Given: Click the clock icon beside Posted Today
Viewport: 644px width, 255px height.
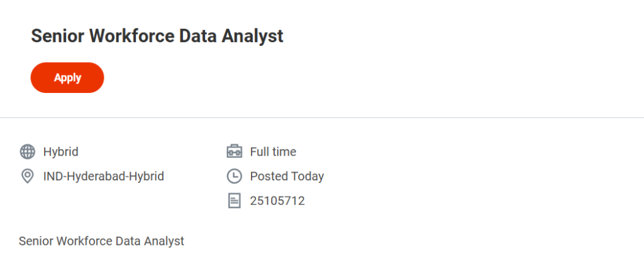Looking at the screenshot, I should 234,176.
